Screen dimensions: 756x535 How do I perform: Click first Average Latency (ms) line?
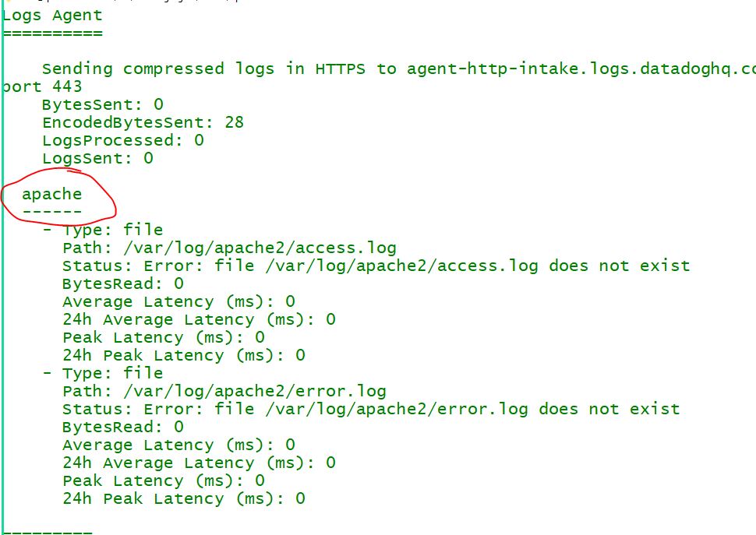coord(179,301)
